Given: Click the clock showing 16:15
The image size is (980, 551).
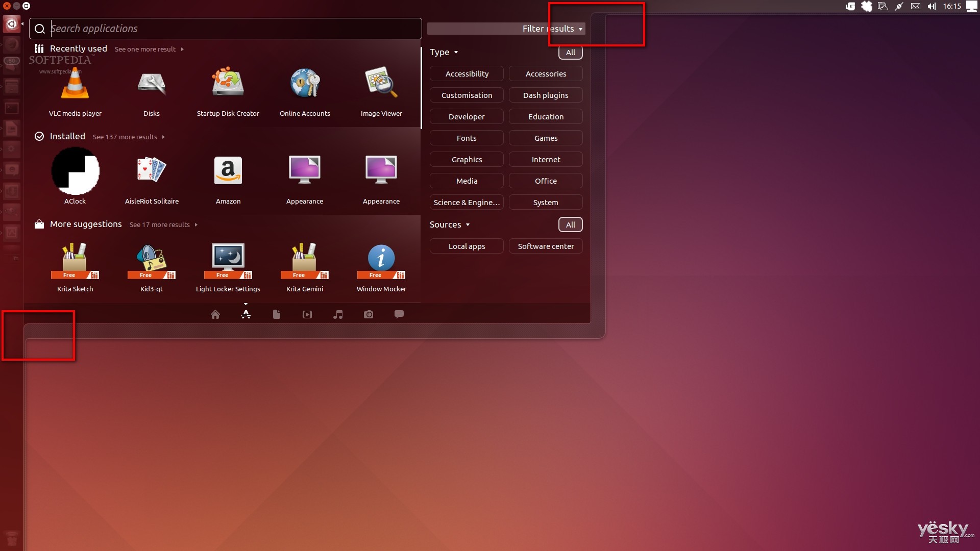Looking at the screenshot, I should coord(952,6).
